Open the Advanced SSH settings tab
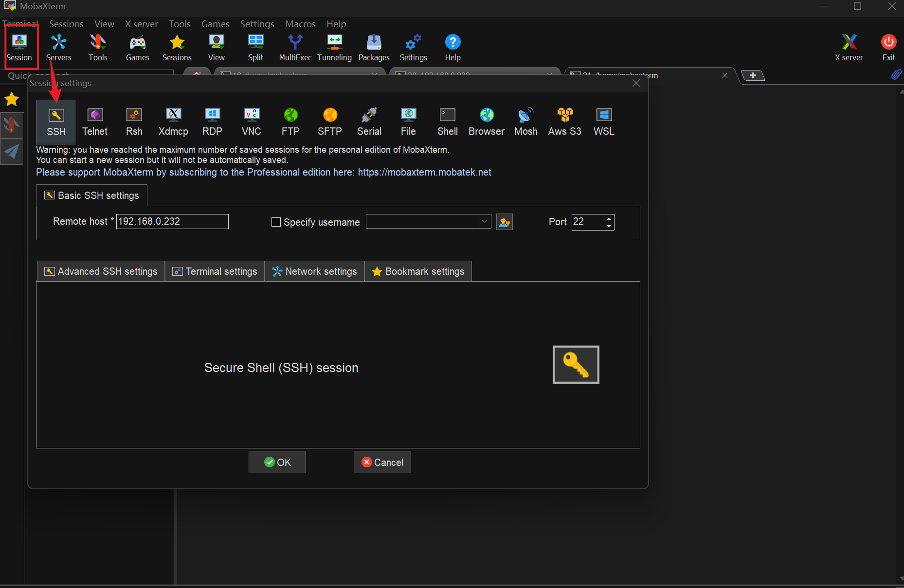Image resolution: width=904 pixels, height=588 pixels. [x=101, y=271]
